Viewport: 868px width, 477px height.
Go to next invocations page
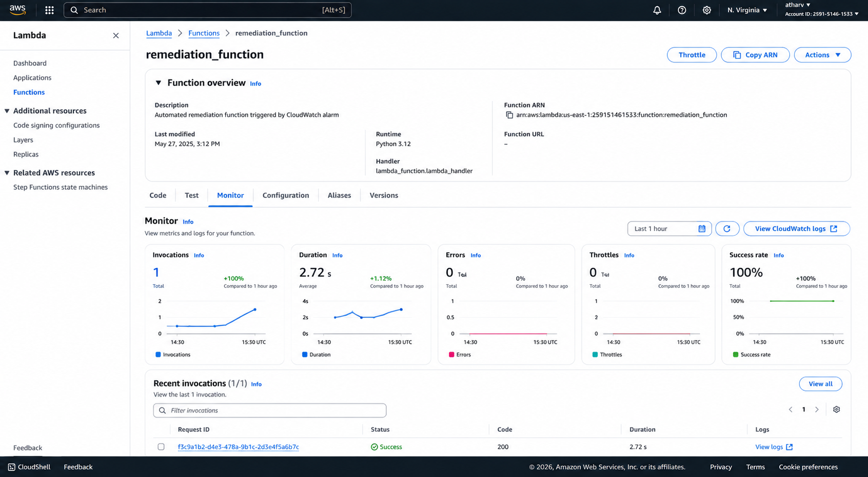(x=817, y=409)
